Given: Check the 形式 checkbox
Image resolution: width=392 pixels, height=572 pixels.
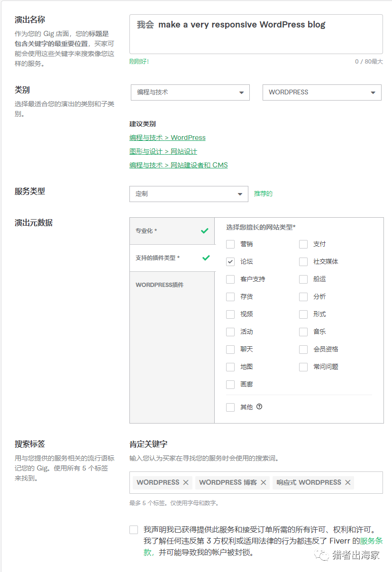Looking at the screenshot, I should point(303,314).
